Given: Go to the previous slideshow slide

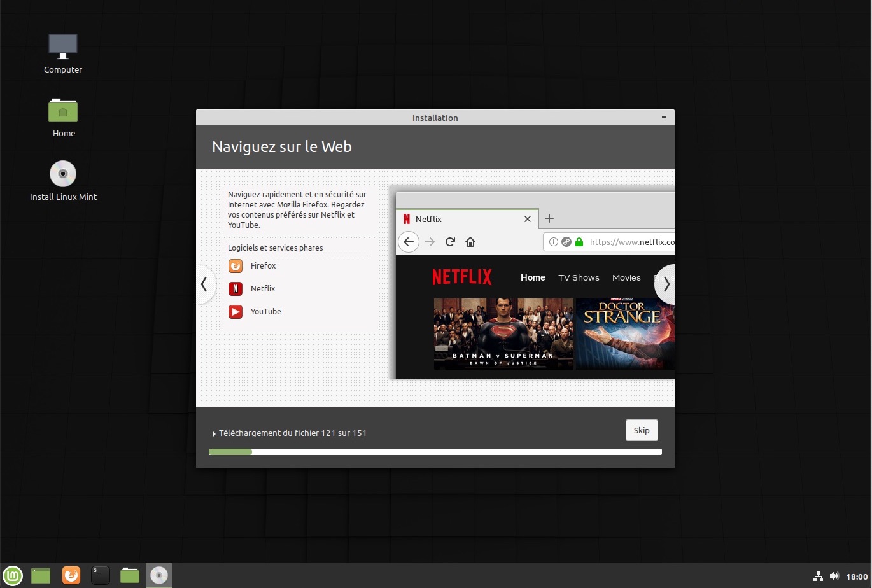Looking at the screenshot, I should pos(204,284).
